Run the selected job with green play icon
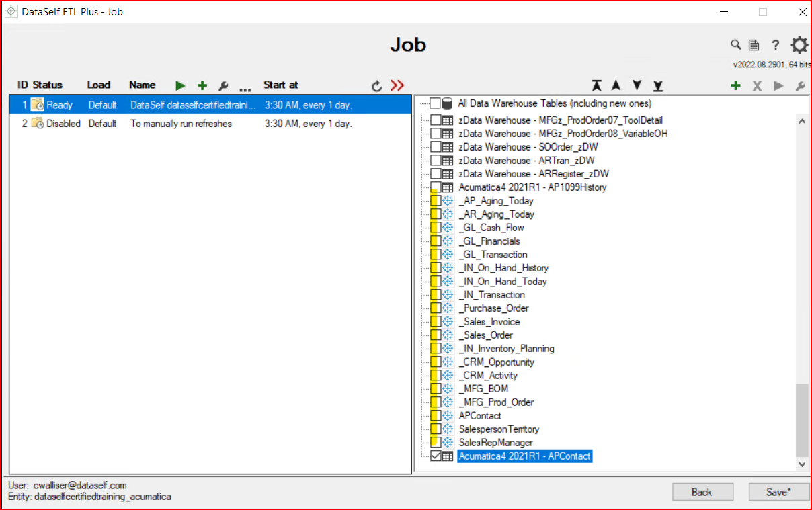812x510 pixels. pyautogui.click(x=180, y=85)
